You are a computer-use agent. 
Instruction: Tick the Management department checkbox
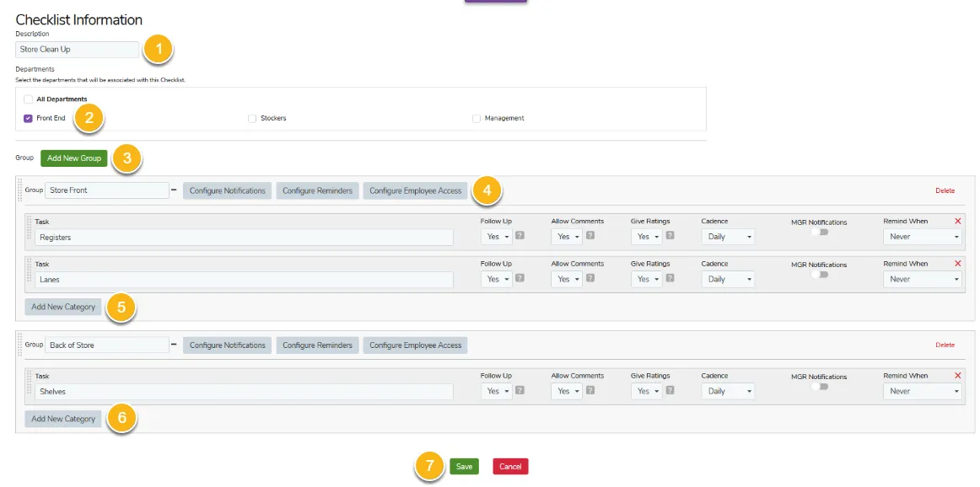[x=477, y=118]
